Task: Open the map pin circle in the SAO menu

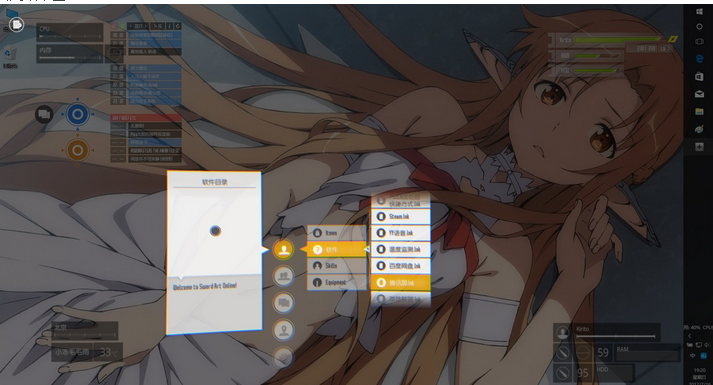Action: click(x=283, y=330)
